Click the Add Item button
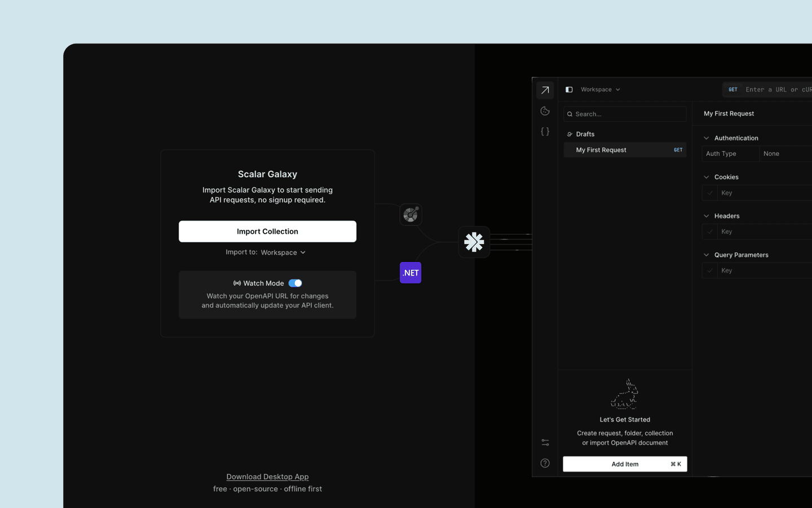 click(625, 464)
